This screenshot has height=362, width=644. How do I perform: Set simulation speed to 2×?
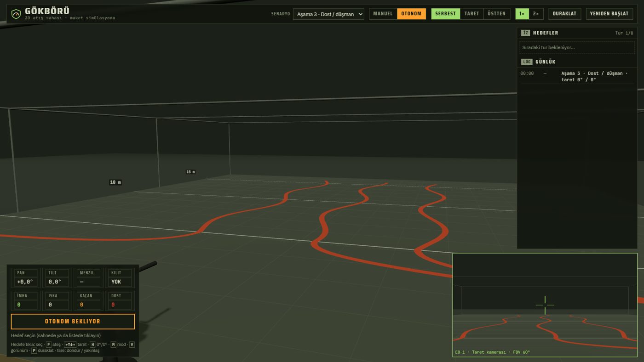[x=536, y=14]
